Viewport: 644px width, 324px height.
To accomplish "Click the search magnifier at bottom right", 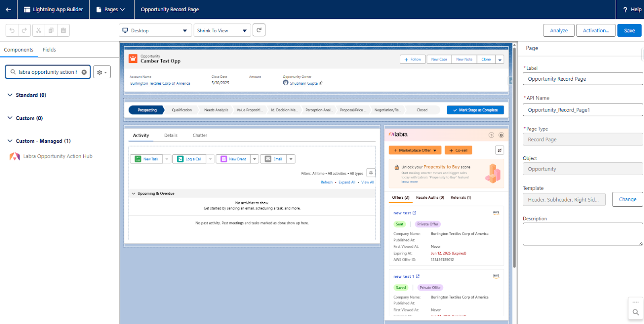I will click(636, 312).
